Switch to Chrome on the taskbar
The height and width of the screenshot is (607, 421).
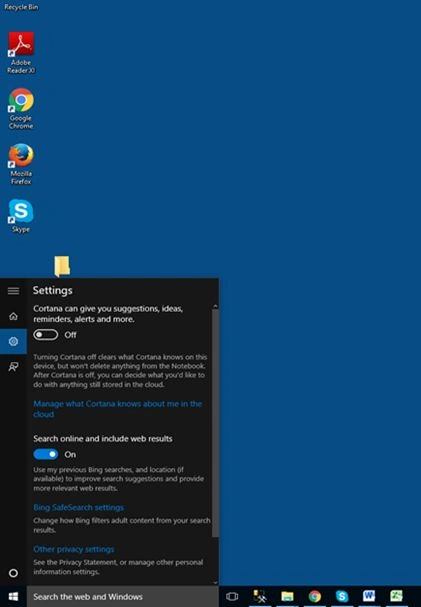tap(315, 596)
